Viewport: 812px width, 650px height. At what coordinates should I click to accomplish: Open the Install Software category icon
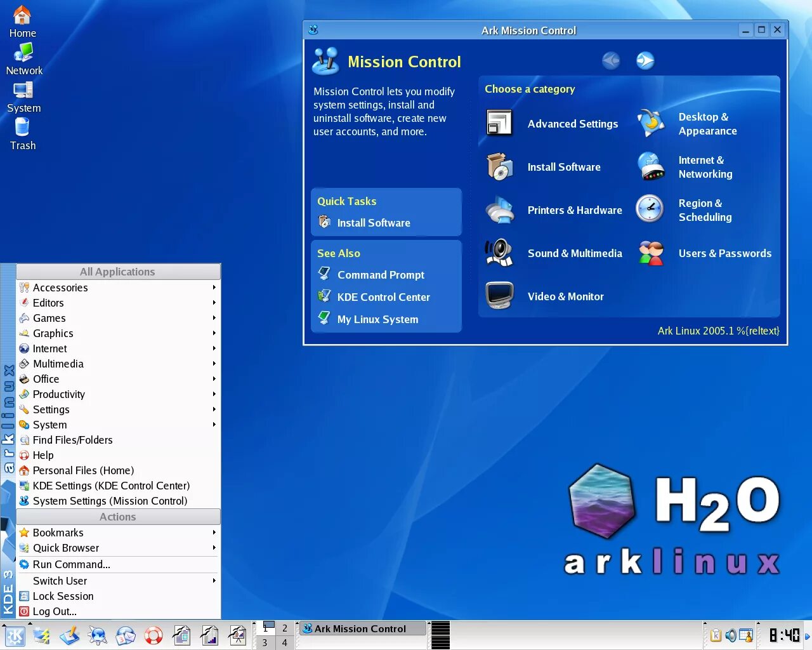point(499,166)
